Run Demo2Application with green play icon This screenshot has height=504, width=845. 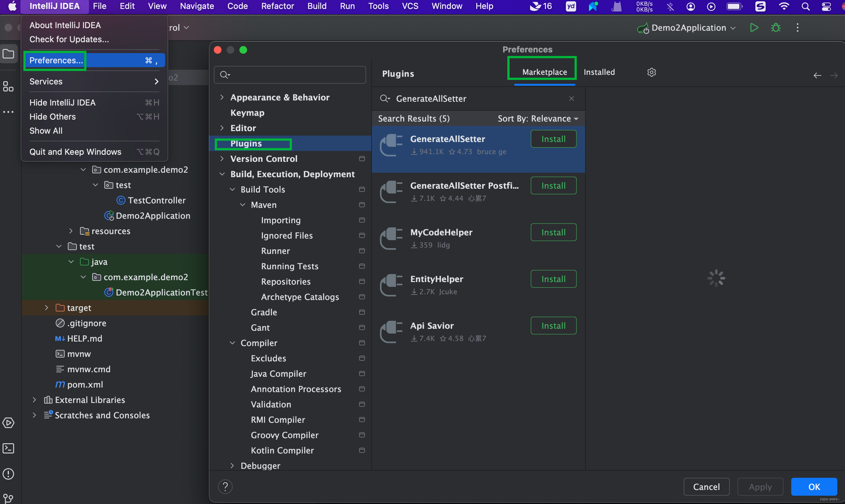(754, 28)
